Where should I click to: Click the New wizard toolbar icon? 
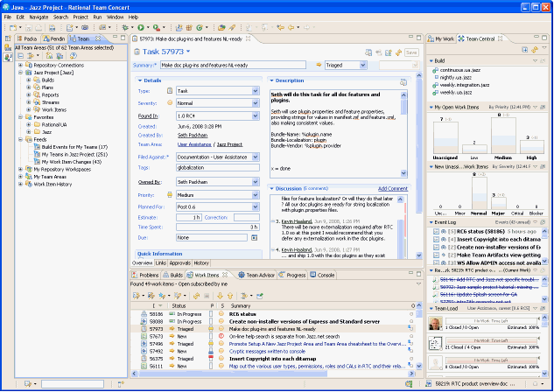pyautogui.click(x=13, y=27)
